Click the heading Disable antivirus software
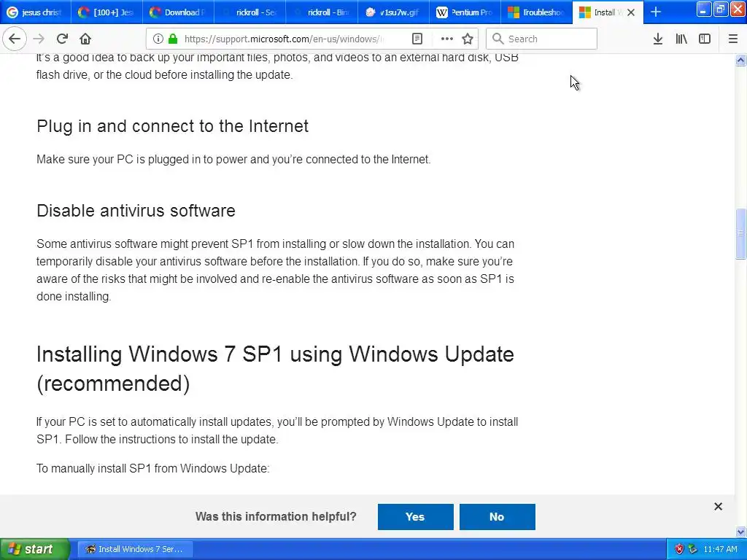This screenshot has height=560, width=747. click(136, 211)
